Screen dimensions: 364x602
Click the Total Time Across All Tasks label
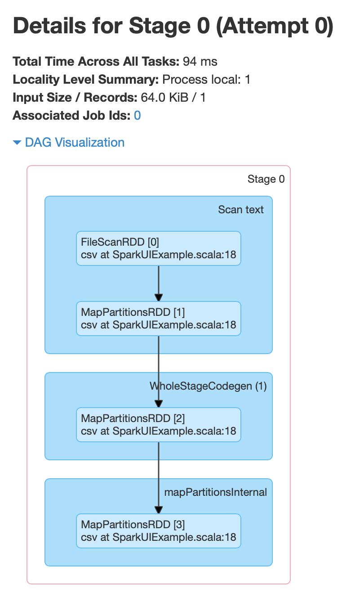pos(96,62)
